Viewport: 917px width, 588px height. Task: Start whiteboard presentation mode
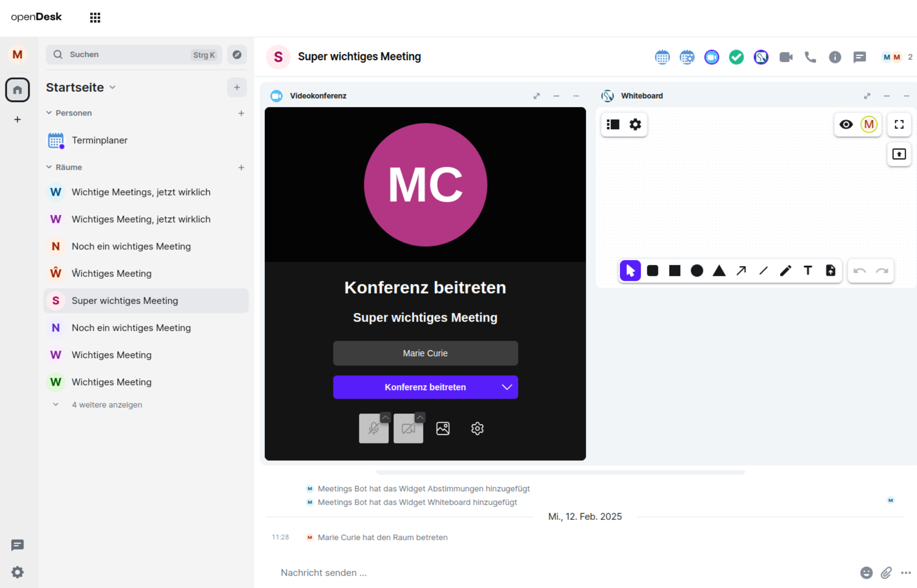[x=899, y=154]
